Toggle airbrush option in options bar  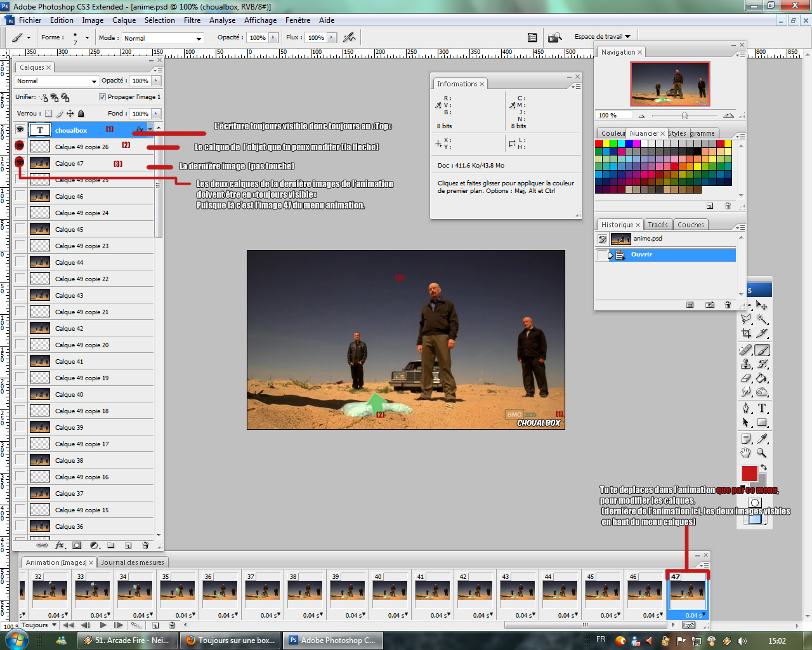point(349,37)
